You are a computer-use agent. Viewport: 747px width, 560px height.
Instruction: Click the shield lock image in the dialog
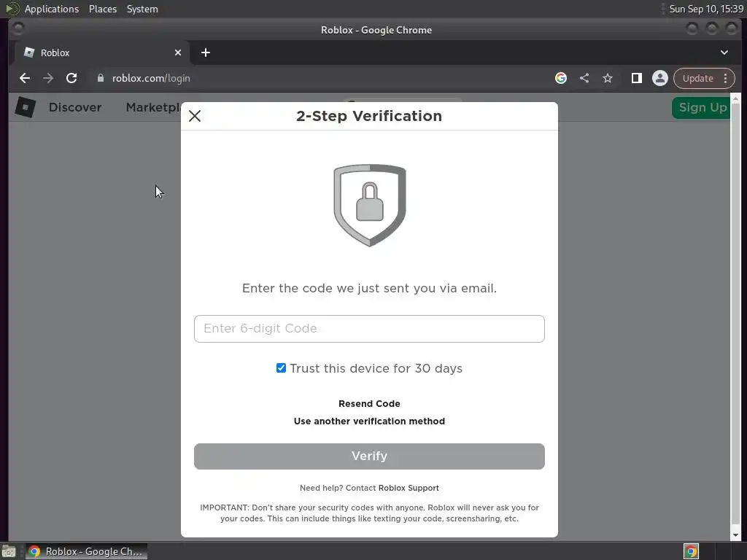370,205
